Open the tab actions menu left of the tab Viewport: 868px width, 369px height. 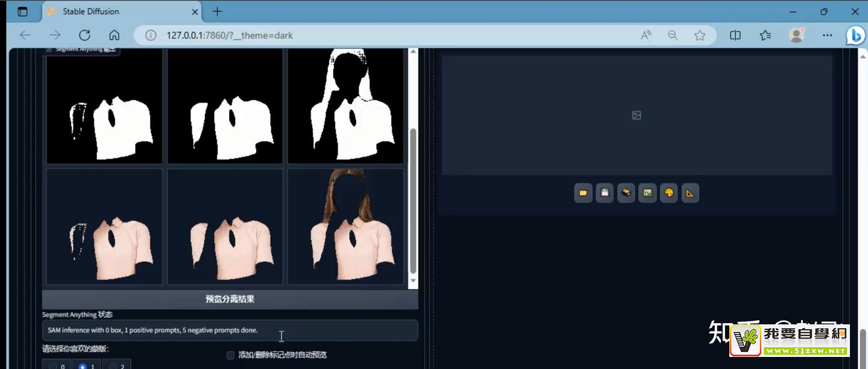point(22,11)
